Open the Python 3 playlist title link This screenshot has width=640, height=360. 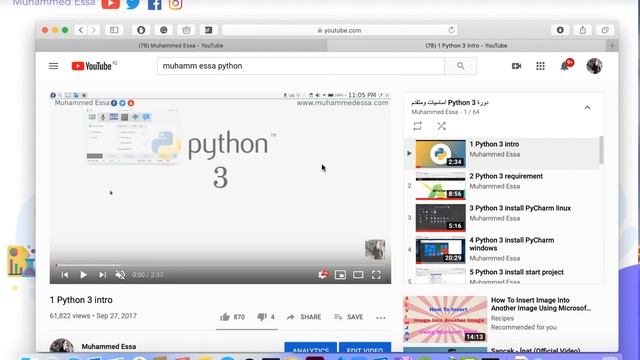pos(450,102)
